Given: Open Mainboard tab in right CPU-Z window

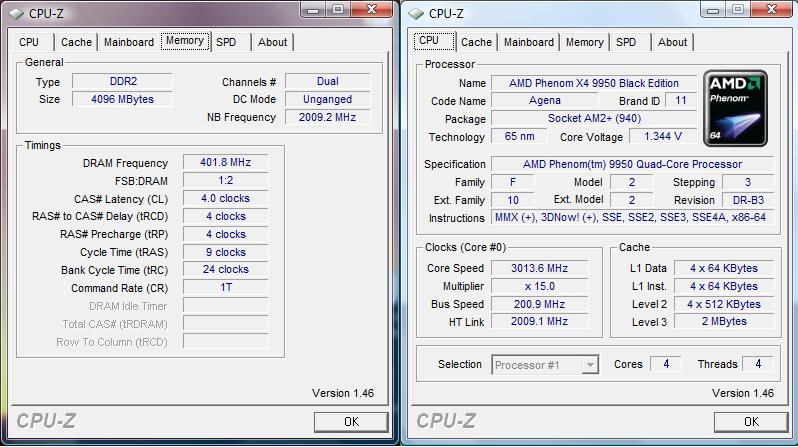Looking at the screenshot, I should [529, 42].
